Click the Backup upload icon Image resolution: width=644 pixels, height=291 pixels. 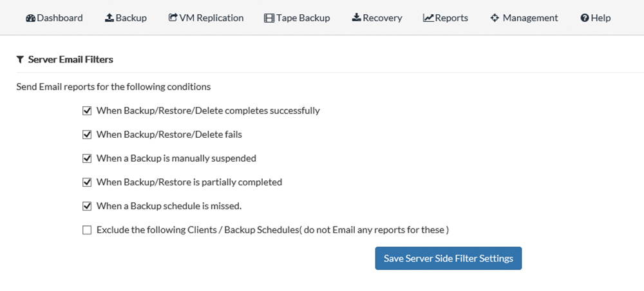[109, 17]
